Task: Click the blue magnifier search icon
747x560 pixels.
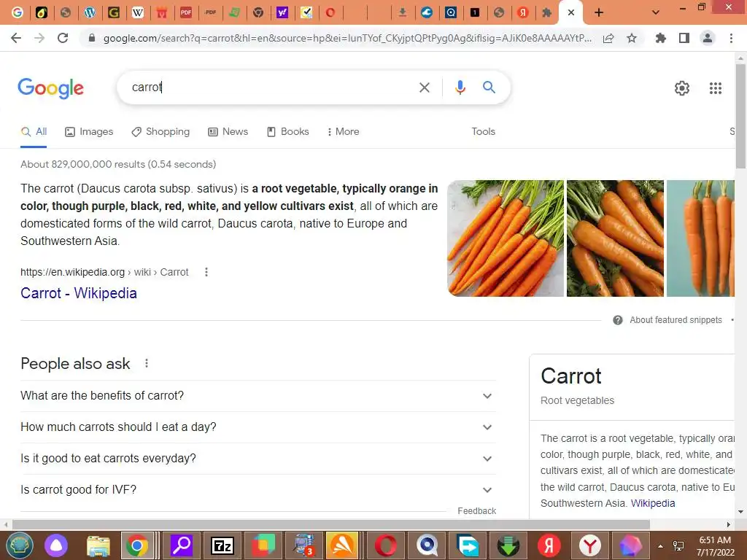Action: [489, 87]
